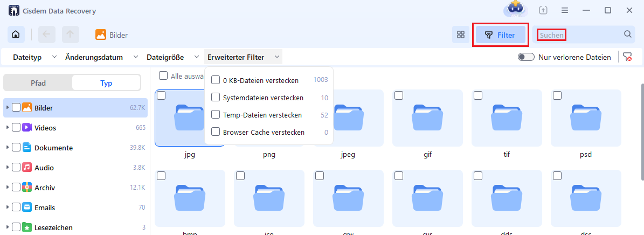Switch to the Typ tab
Viewport: 644px width, 235px height.
(106, 83)
